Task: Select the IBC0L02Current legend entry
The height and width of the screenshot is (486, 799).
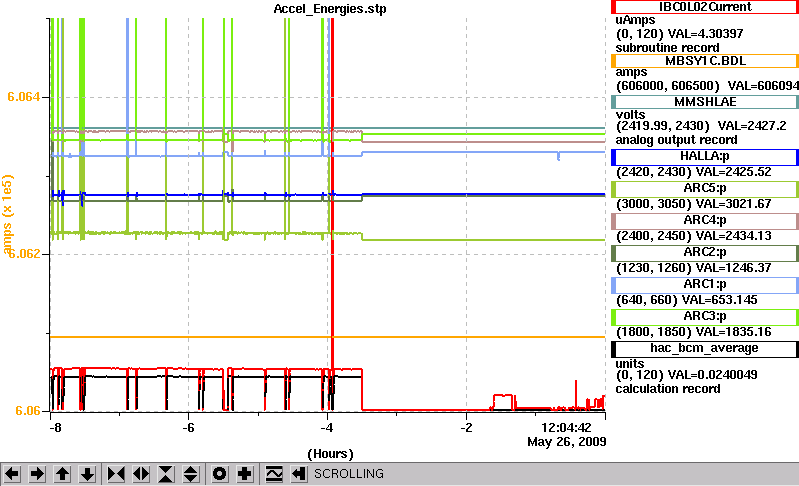Action: pyautogui.click(x=705, y=7)
